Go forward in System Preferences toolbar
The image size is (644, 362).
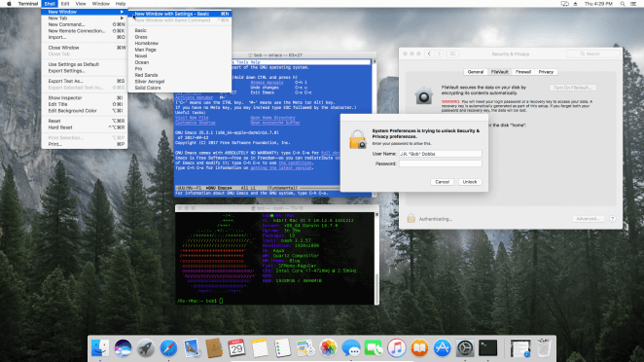pos(439,54)
